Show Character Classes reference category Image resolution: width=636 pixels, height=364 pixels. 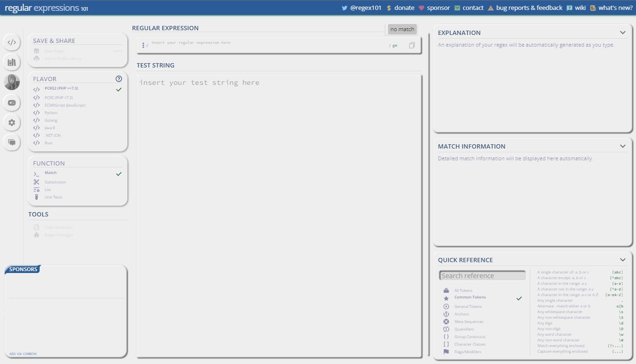pos(483,344)
